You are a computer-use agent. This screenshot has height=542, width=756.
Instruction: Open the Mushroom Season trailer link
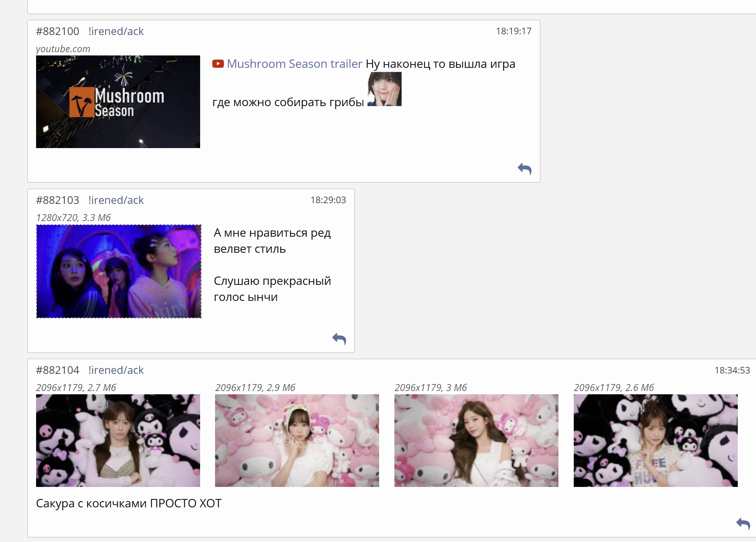(x=294, y=64)
